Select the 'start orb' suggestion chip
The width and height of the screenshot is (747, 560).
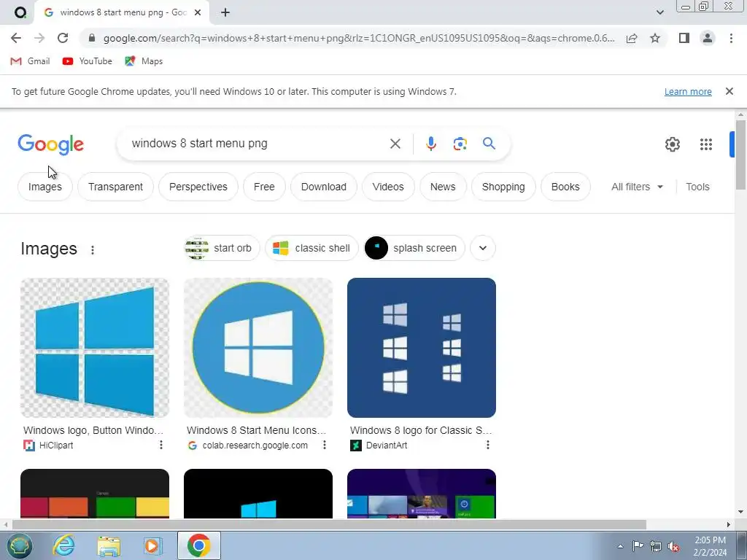(222, 248)
